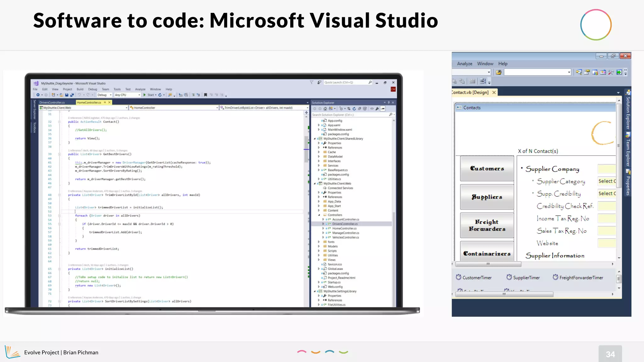Close the Contact.vb [Design] tab
The height and width of the screenshot is (362, 644).
point(494,92)
